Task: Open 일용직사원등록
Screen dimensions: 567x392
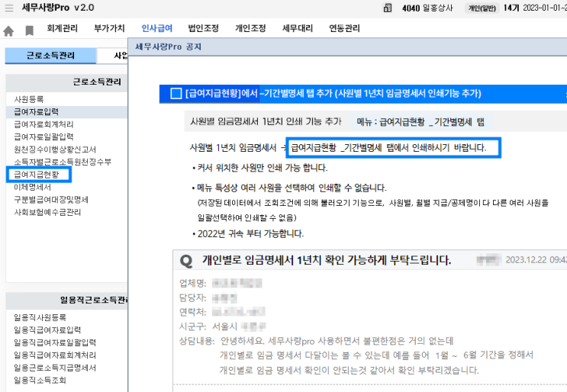Action: pyautogui.click(x=40, y=317)
